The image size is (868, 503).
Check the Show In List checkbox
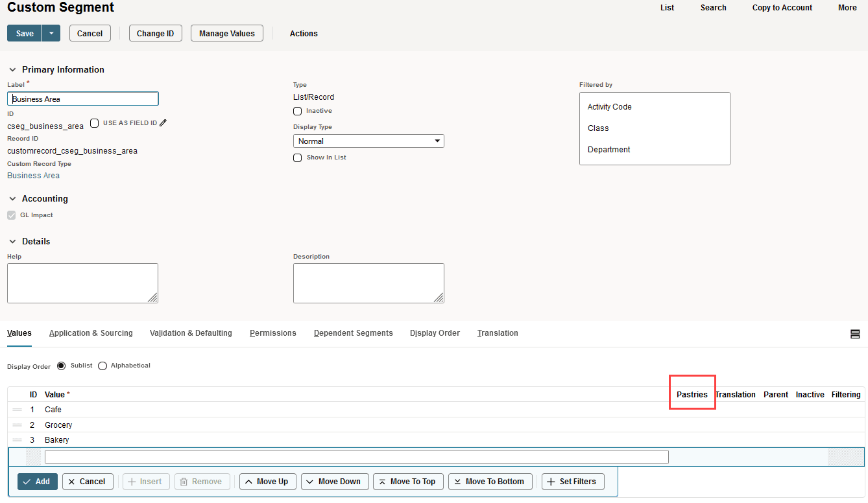[297, 158]
